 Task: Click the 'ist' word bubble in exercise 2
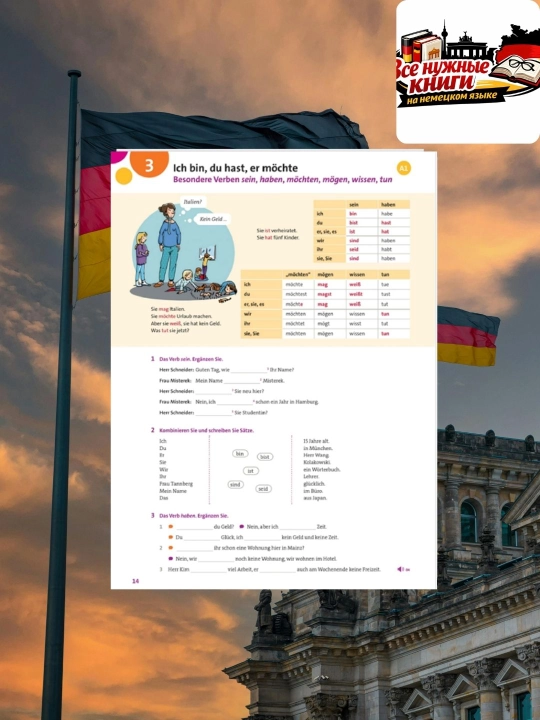[251, 471]
